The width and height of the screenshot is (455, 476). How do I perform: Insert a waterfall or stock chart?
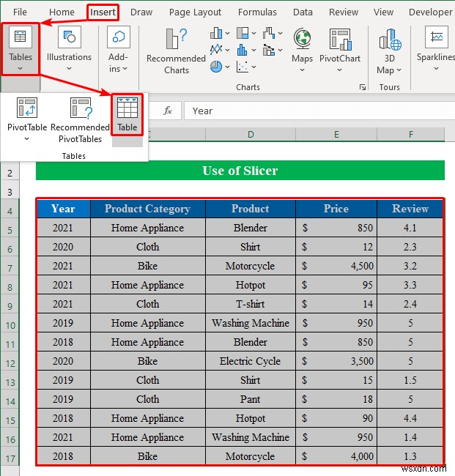click(269, 33)
